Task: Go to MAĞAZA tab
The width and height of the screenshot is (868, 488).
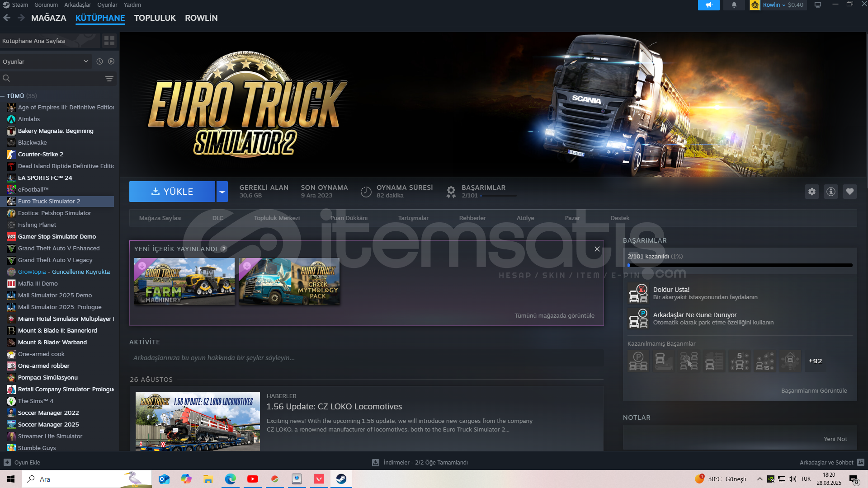Action: [x=48, y=18]
